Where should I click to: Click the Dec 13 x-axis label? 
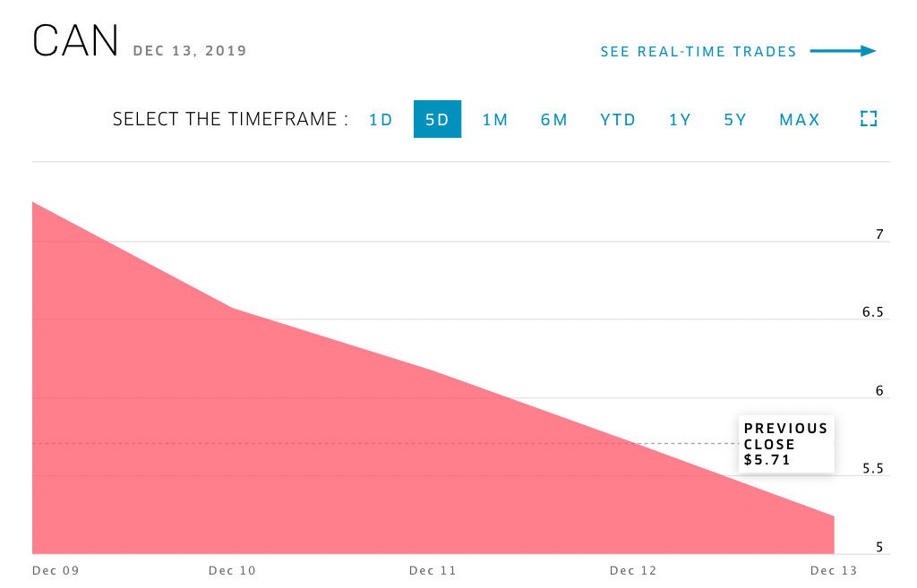point(834,570)
